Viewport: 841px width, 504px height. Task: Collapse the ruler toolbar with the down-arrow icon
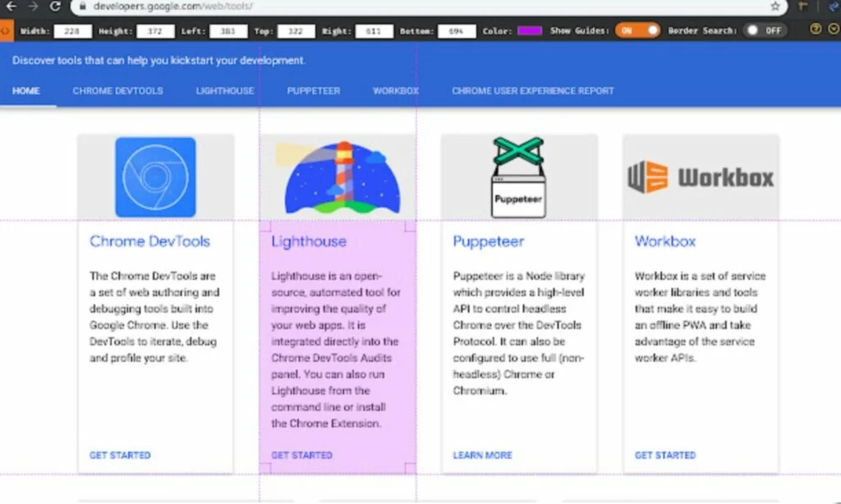833,30
